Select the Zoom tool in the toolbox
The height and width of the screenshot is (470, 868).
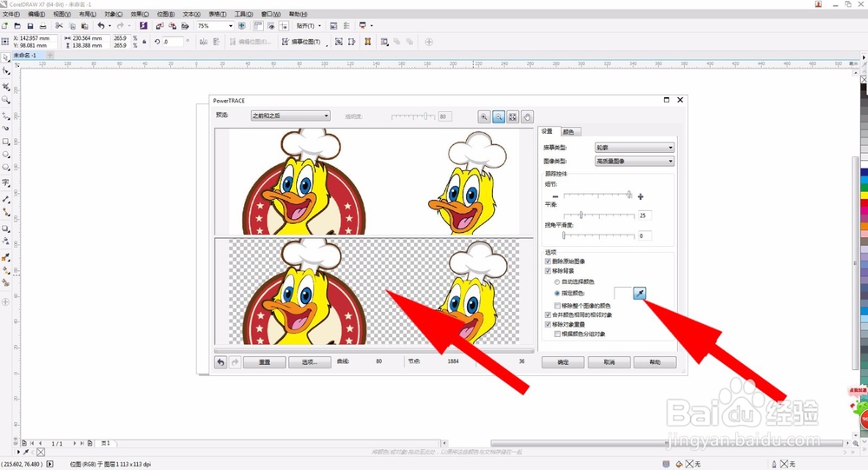(5, 100)
